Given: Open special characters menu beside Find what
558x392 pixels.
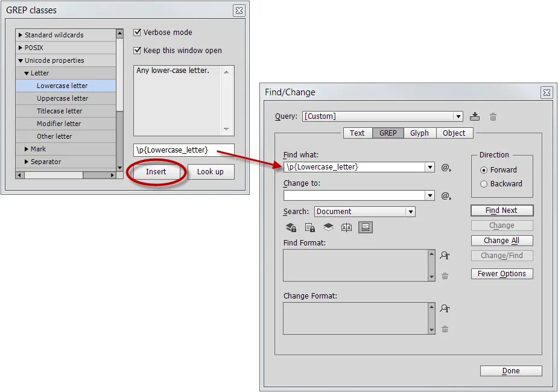Looking at the screenshot, I should (446, 167).
